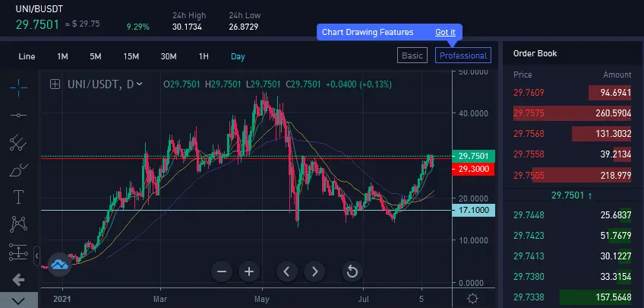This screenshot has height=308, width=644.
Task: Click the Amount column header
Action: [x=617, y=75]
